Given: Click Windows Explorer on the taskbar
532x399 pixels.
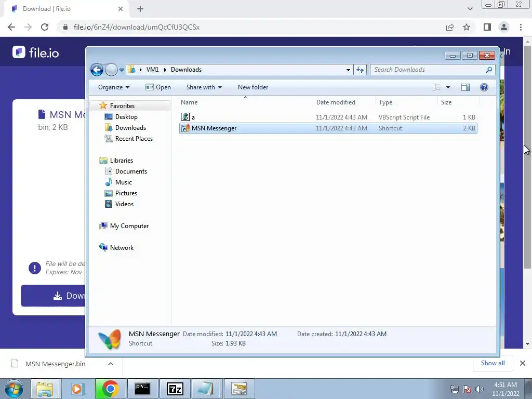Looking at the screenshot, I should coord(45,389).
